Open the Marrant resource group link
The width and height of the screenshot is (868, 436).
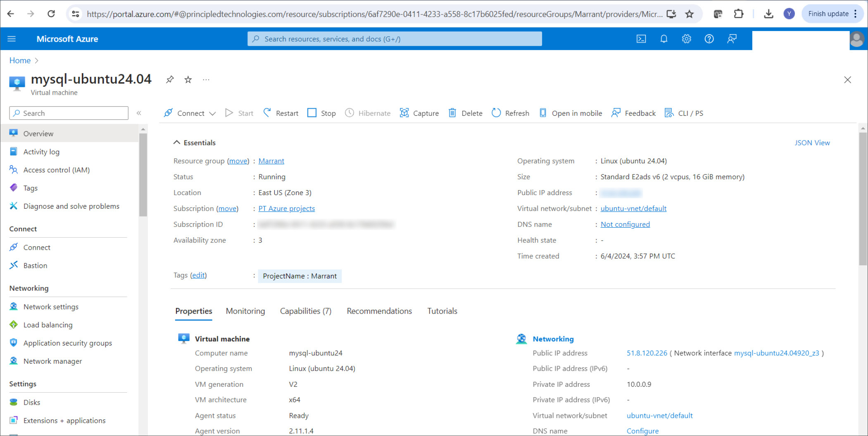(271, 161)
